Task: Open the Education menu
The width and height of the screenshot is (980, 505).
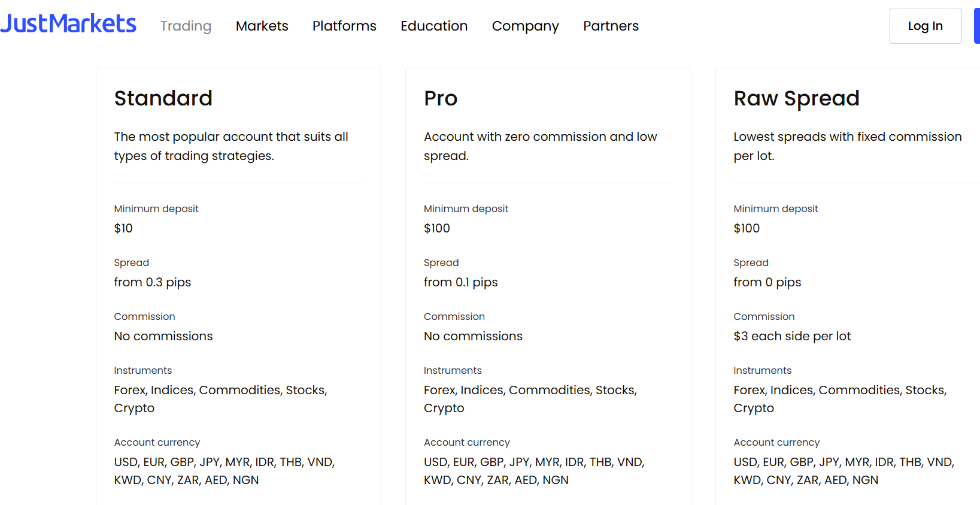Action: point(434,26)
